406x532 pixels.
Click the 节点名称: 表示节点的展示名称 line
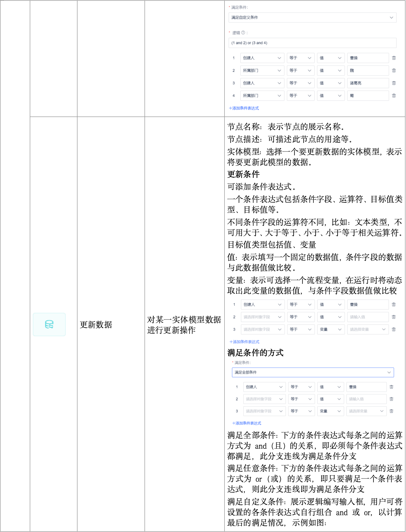pyautogui.click(x=286, y=127)
